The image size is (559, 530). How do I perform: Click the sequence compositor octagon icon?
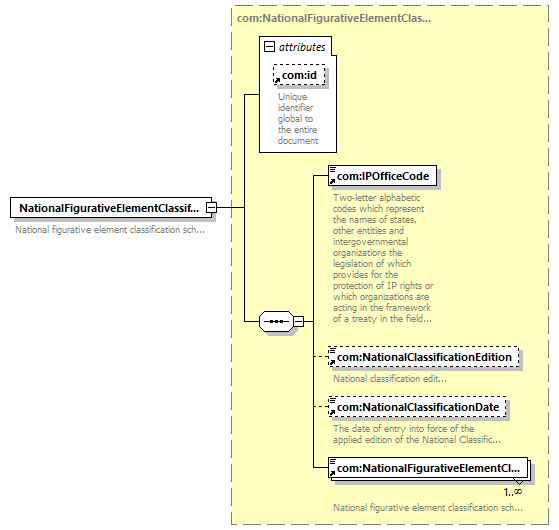tap(276, 321)
